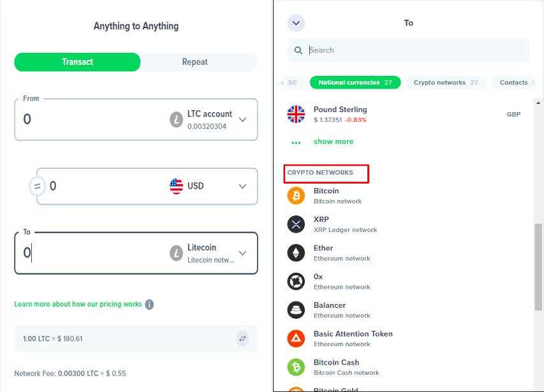
Task: Select the Crypto networks tab
Action: point(445,82)
